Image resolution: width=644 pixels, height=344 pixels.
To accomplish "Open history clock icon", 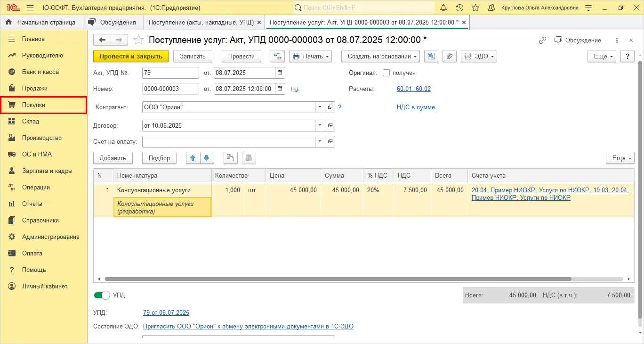I will point(459,8).
